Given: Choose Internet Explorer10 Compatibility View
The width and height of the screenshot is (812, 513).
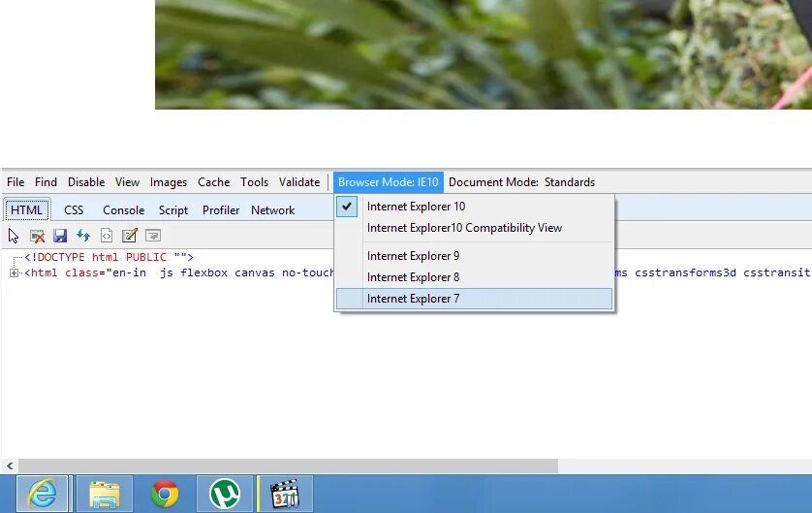Looking at the screenshot, I should click(474, 228).
